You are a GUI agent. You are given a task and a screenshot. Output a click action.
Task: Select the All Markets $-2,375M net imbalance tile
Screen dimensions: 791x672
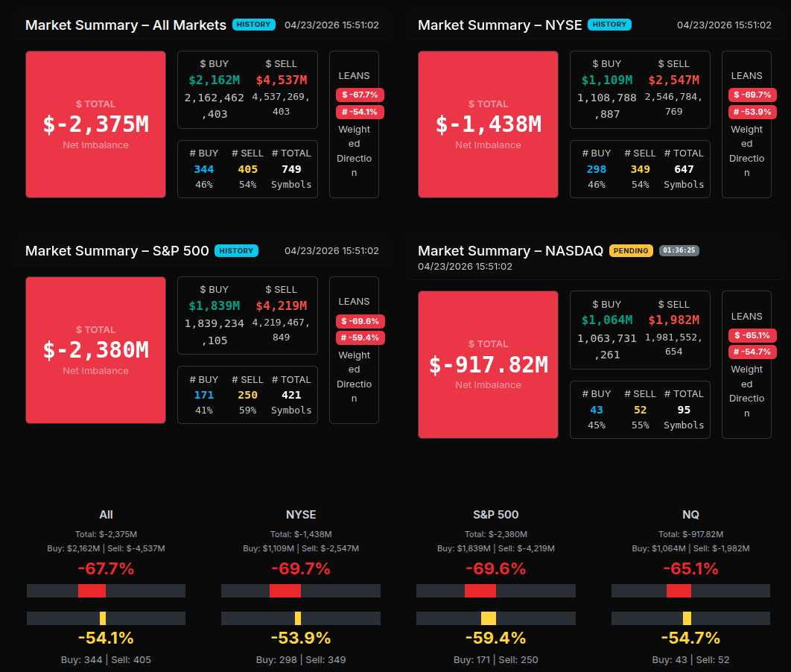[x=95, y=124]
